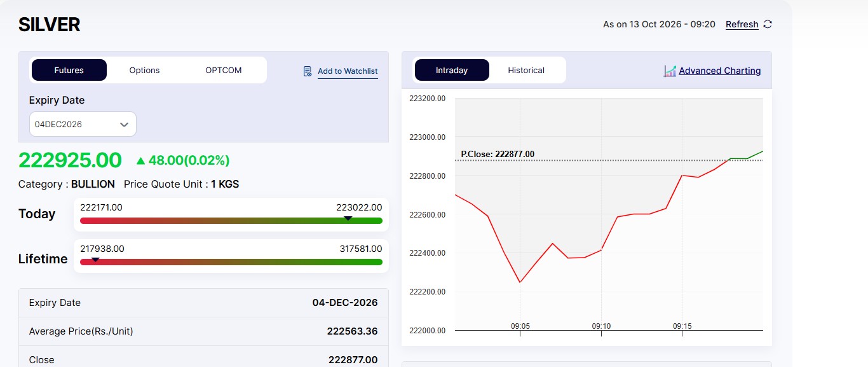The height and width of the screenshot is (367, 868).
Task: Click the Expiry Date dropdown chevron arrow
Action: 125,125
